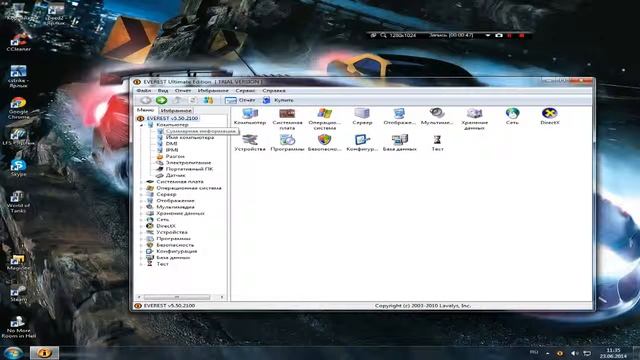Open the Мультимедиа icon in right pane

437,116
